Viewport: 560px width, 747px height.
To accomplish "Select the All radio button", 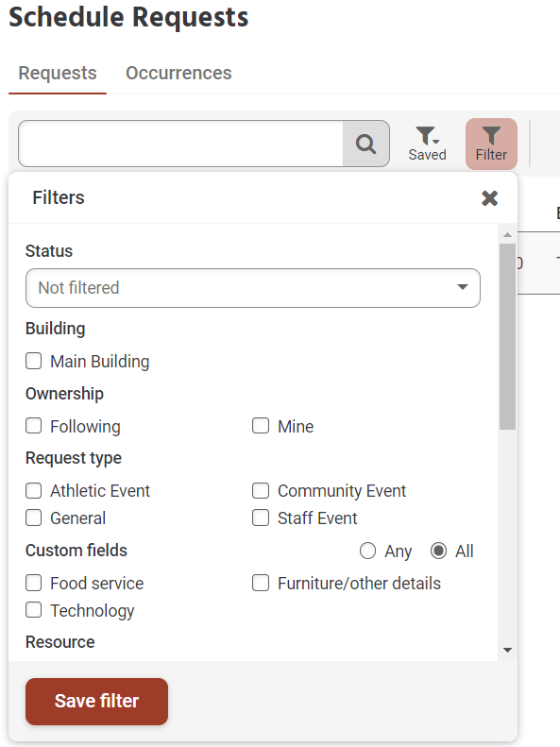I will 438,552.
